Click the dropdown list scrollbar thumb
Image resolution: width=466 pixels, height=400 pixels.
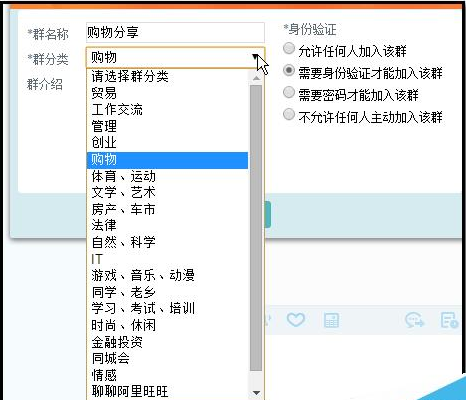tap(256, 228)
